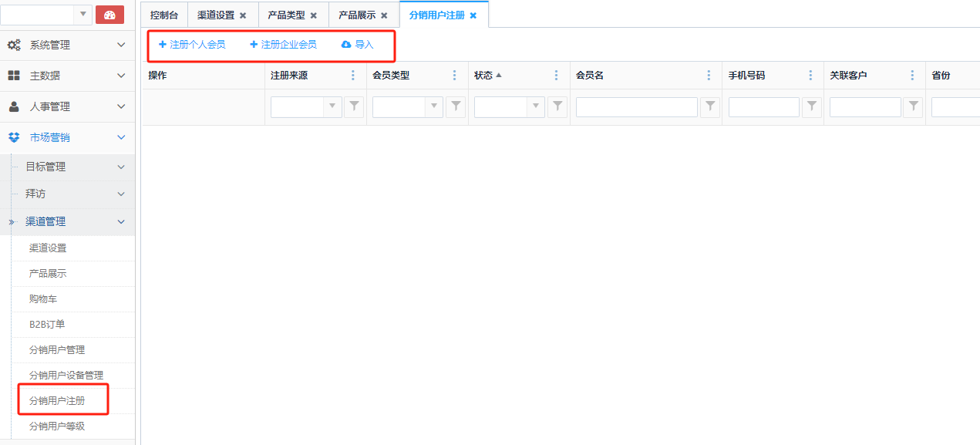Click the red dashboard icon button

pos(109,15)
